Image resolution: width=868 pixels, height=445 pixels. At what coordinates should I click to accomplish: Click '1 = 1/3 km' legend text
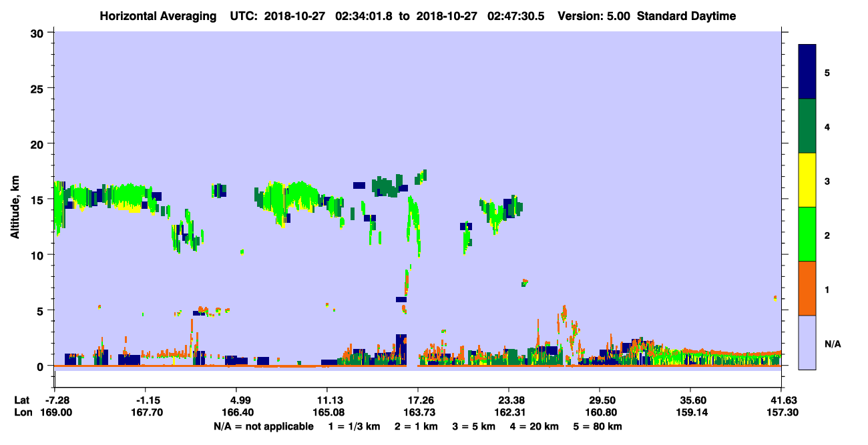pyautogui.click(x=356, y=426)
